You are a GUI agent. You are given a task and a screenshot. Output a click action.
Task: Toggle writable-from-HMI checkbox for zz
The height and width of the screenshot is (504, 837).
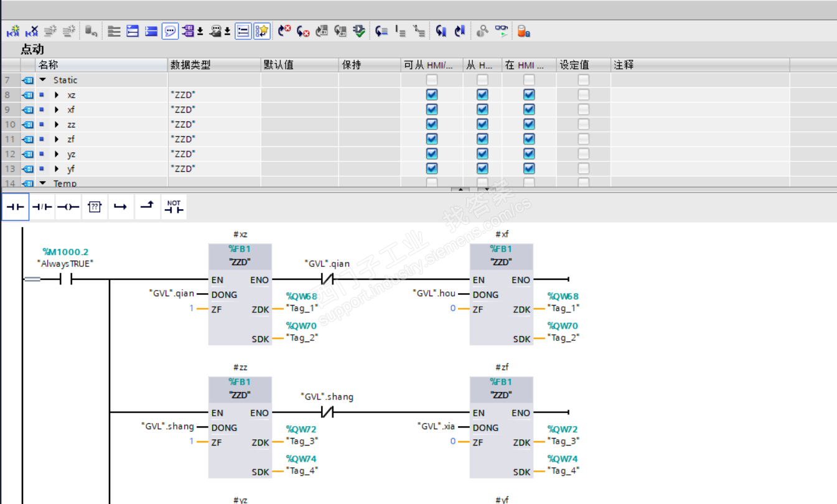tap(482, 124)
